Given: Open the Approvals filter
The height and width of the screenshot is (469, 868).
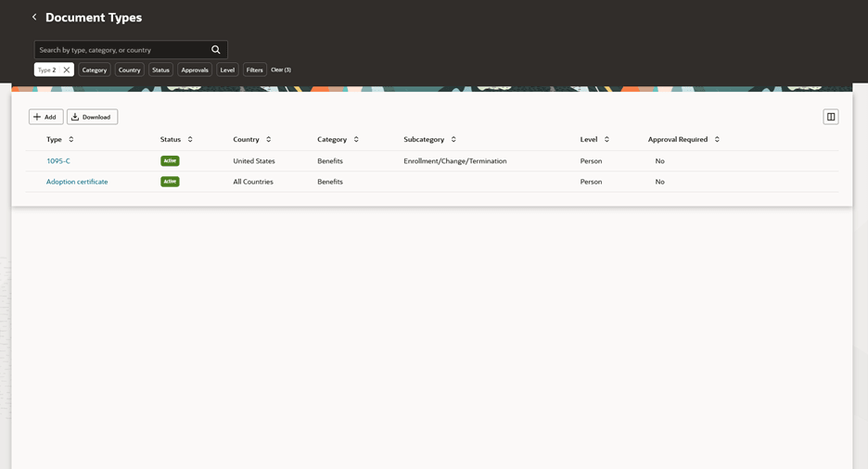Looking at the screenshot, I should coord(195,70).
